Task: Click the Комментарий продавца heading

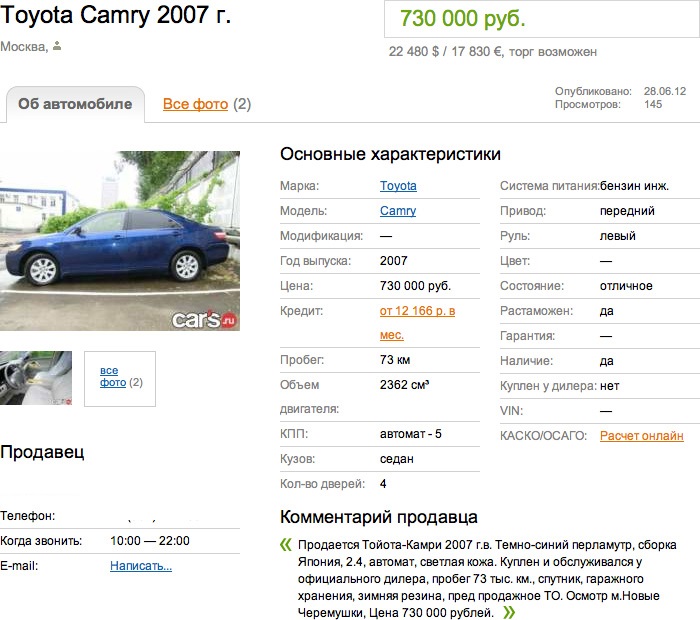Action: (379, 517)
